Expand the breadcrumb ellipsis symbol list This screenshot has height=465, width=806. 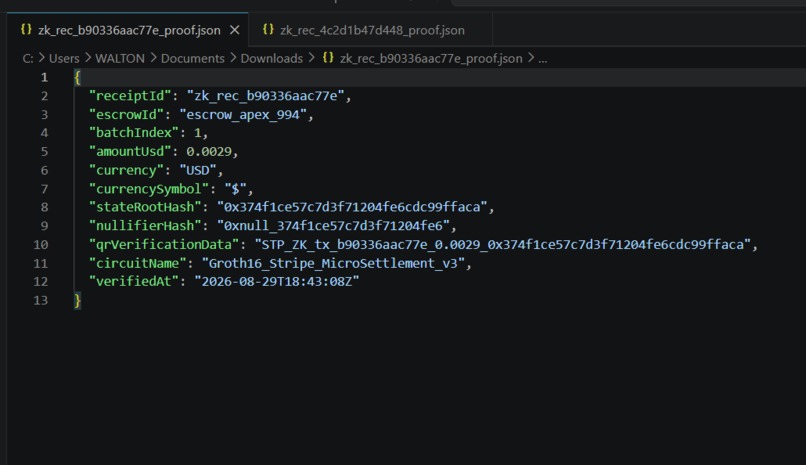pos(543,59)
